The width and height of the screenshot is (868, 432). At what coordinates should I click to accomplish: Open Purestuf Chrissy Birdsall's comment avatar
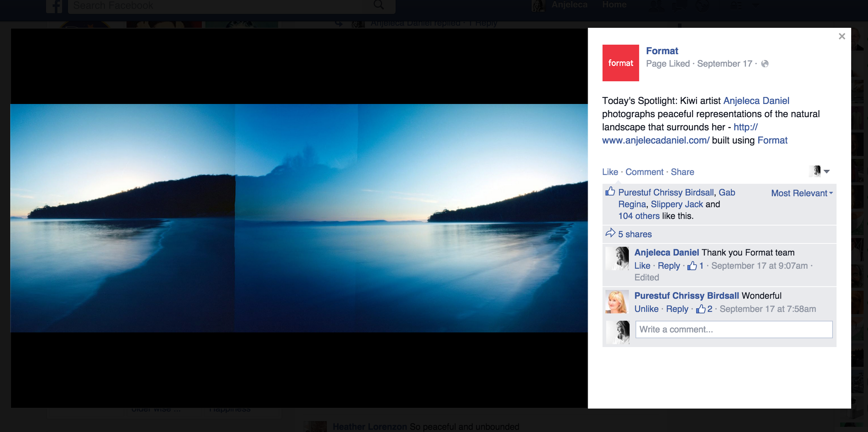pyautogui.click(x=617, y=302)
